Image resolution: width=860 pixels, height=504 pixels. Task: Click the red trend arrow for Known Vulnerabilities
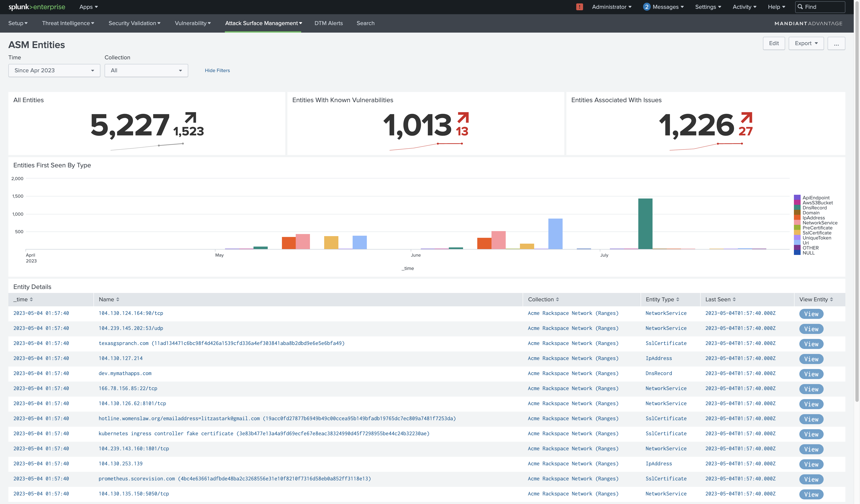tap(463, 117)
